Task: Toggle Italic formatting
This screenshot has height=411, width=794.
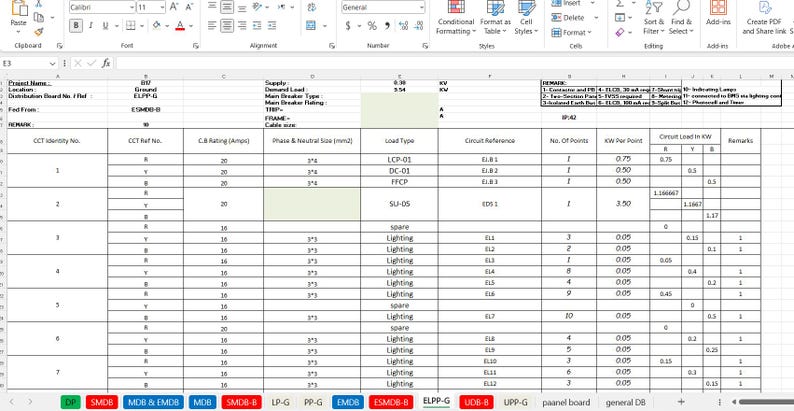Action: coord(91,25)
